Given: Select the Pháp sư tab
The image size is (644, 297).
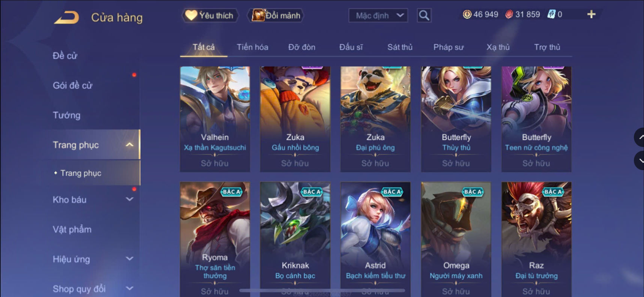Looking at the screenshot, I should [448, 47].
